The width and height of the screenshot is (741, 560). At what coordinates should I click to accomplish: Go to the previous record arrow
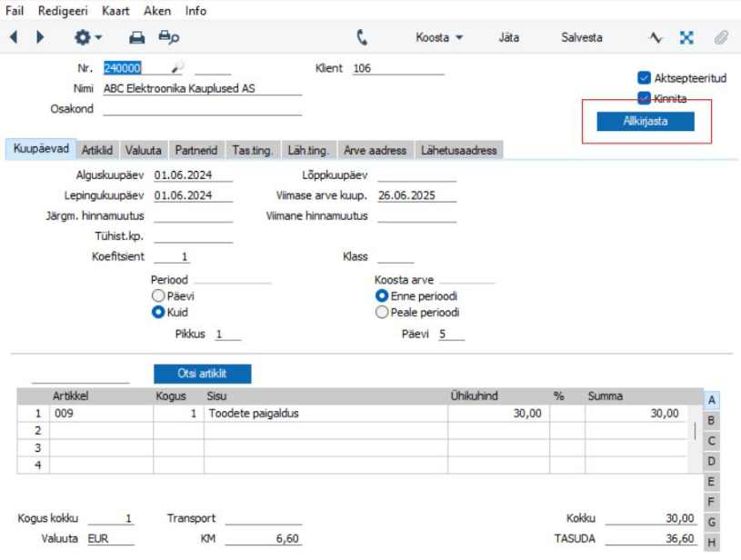click(x=14, y=37)
